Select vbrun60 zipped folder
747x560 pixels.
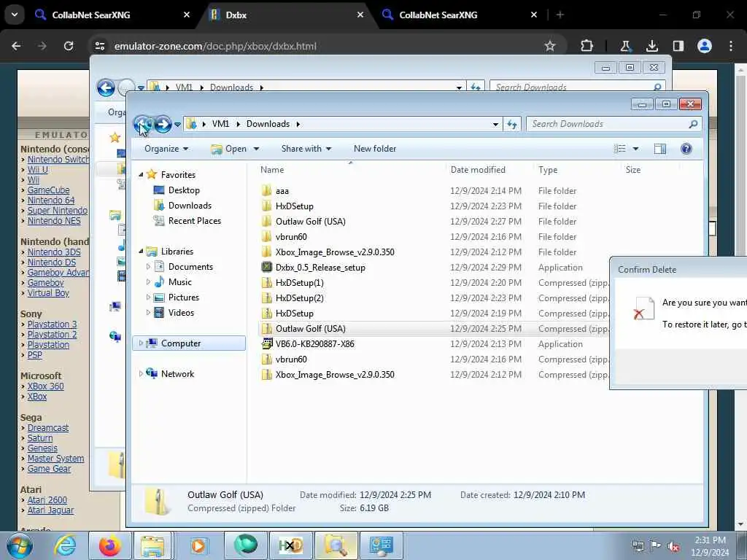[290, 359]
